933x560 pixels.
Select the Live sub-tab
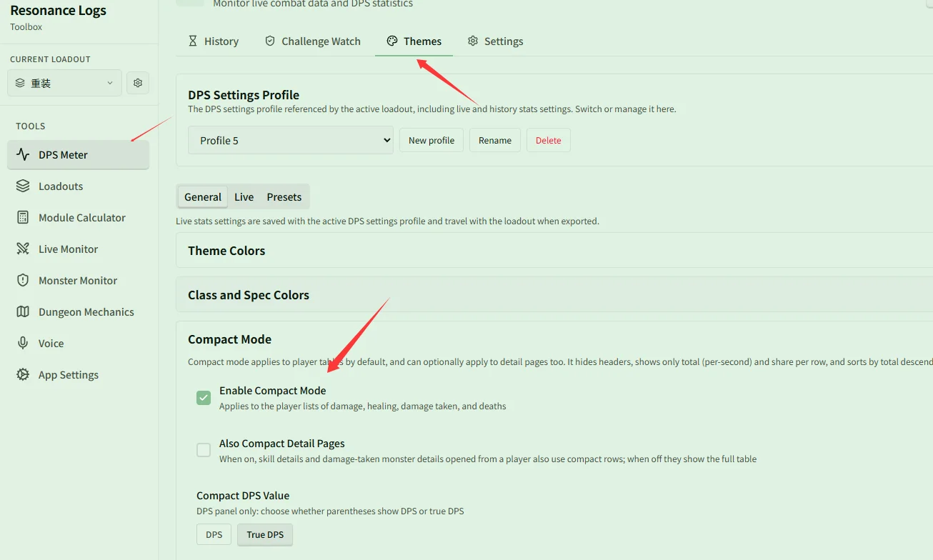click(244, 197)
